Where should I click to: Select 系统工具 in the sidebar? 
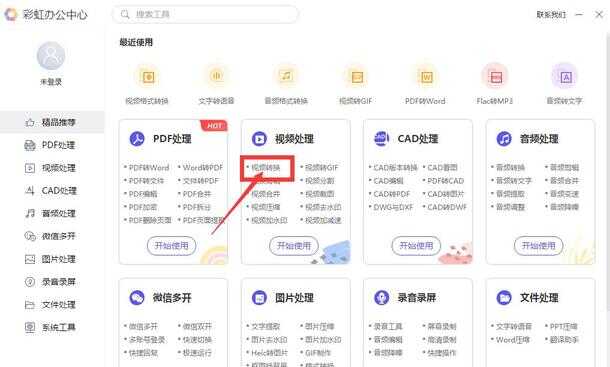52,327
